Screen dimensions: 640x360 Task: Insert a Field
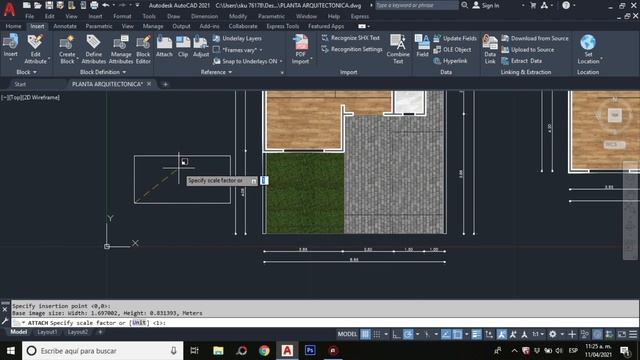pyautogui.click(x=422, y=46)
